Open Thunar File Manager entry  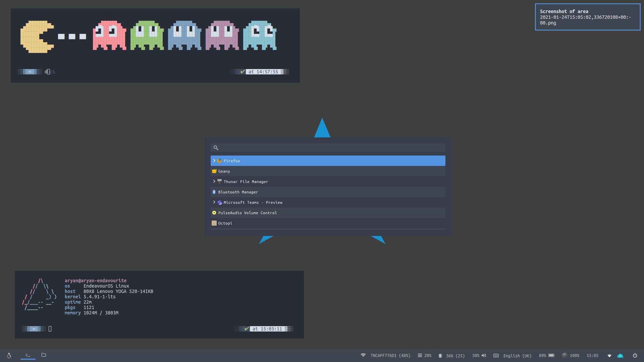(x=328, y=182)
